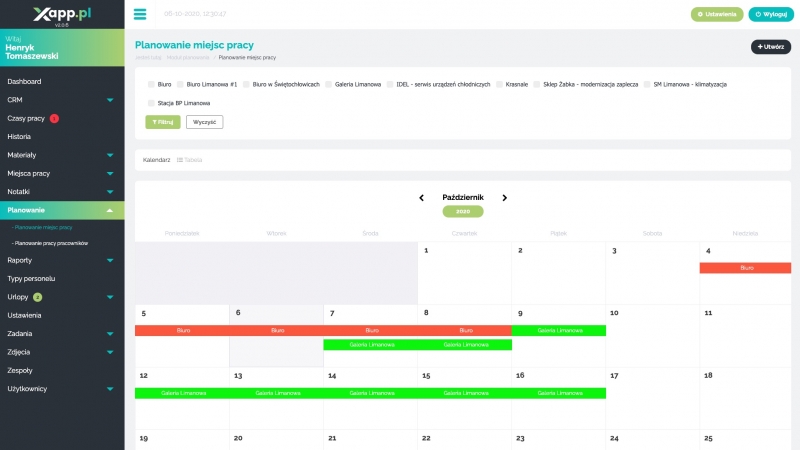This screenshot has height=450, width=800.
Task: Click the Październik month label
Action: 463,197
